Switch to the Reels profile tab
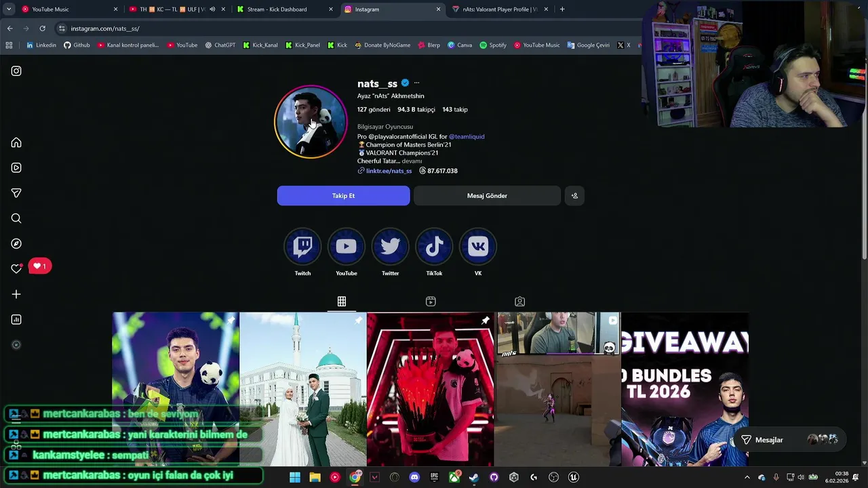The image size is (868, 488). (431, 302)
